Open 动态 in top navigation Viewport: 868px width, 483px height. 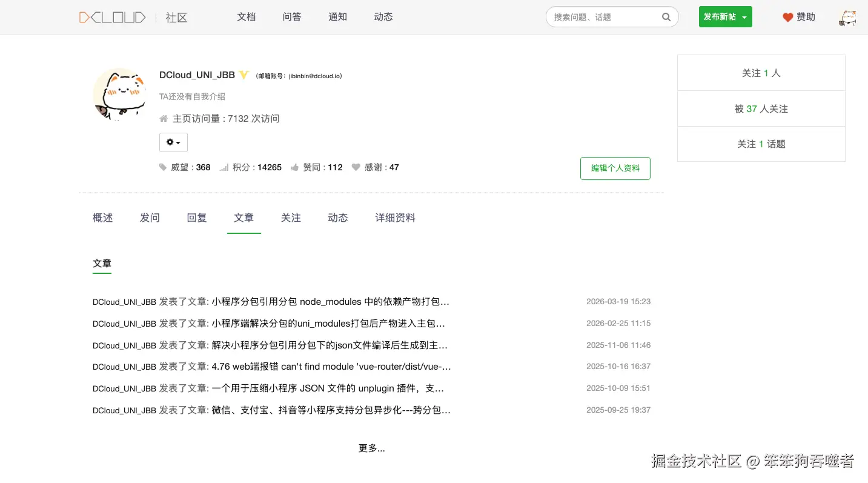(383, 17)
